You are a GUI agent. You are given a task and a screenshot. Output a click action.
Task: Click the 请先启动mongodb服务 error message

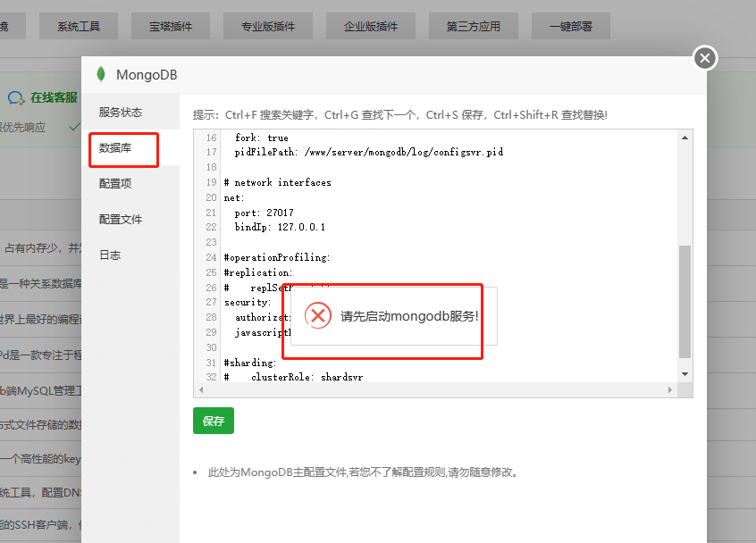[409, 316]
